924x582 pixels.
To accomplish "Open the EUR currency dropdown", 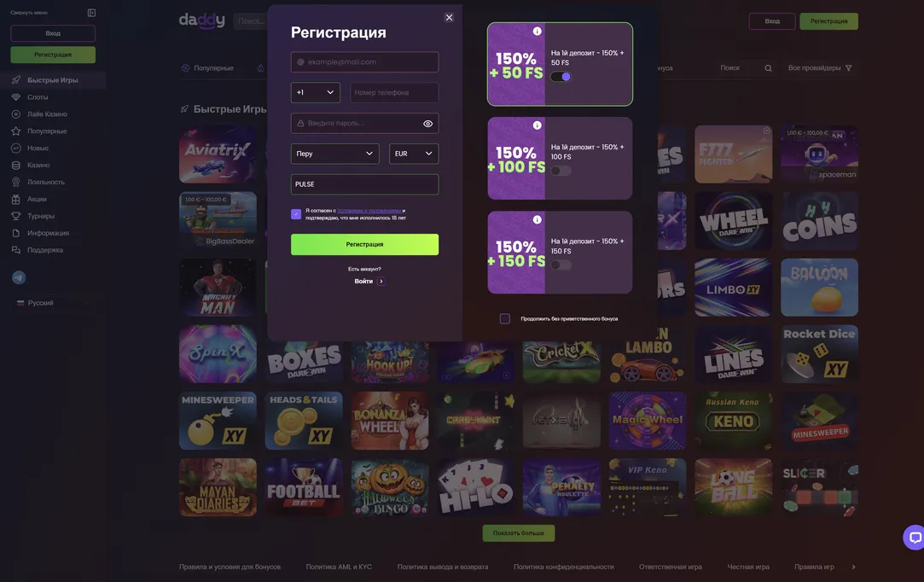I will [414, 154].
